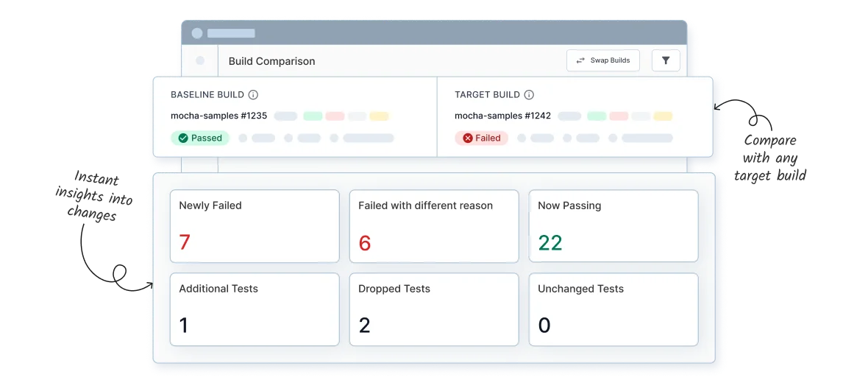Click green tag chip in baseline build
868x383 pixels.
click(x=313, y=116)
